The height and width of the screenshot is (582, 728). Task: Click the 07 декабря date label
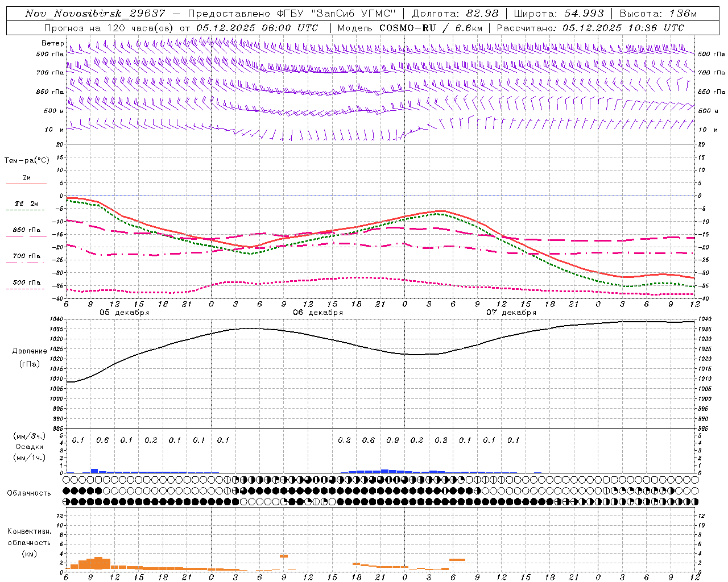[x=511, y=313]
